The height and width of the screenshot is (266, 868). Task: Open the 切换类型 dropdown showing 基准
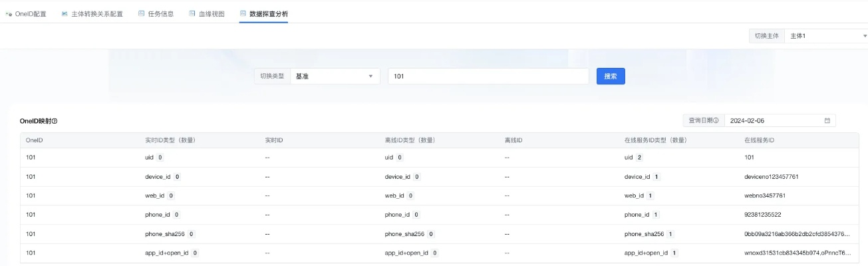click(335, 76)
